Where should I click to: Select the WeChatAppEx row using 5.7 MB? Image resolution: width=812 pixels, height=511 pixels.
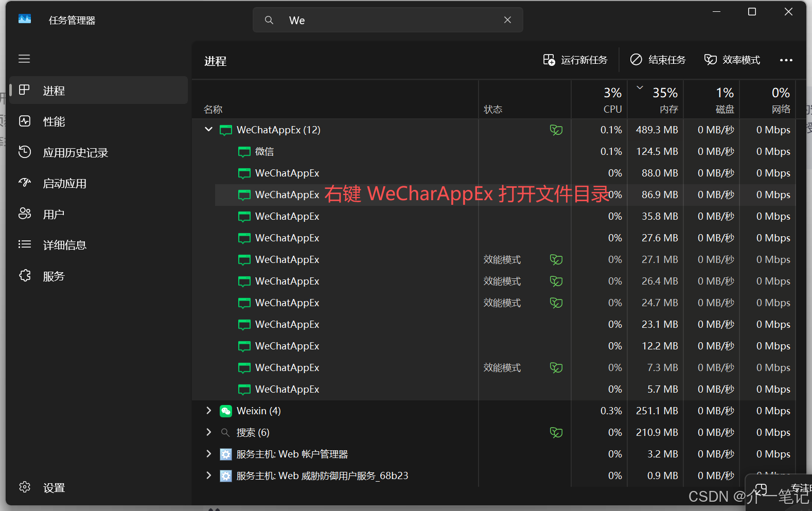click(x=494, y=389)
